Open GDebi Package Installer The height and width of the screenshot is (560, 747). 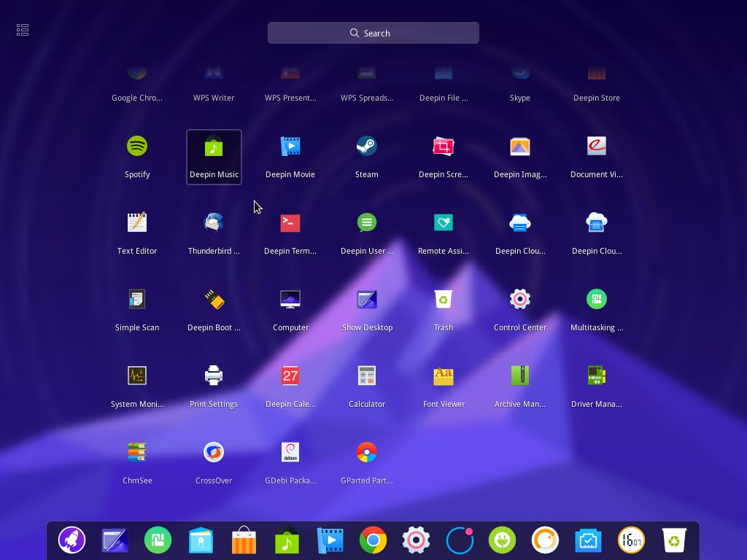(x=290, y=452)
